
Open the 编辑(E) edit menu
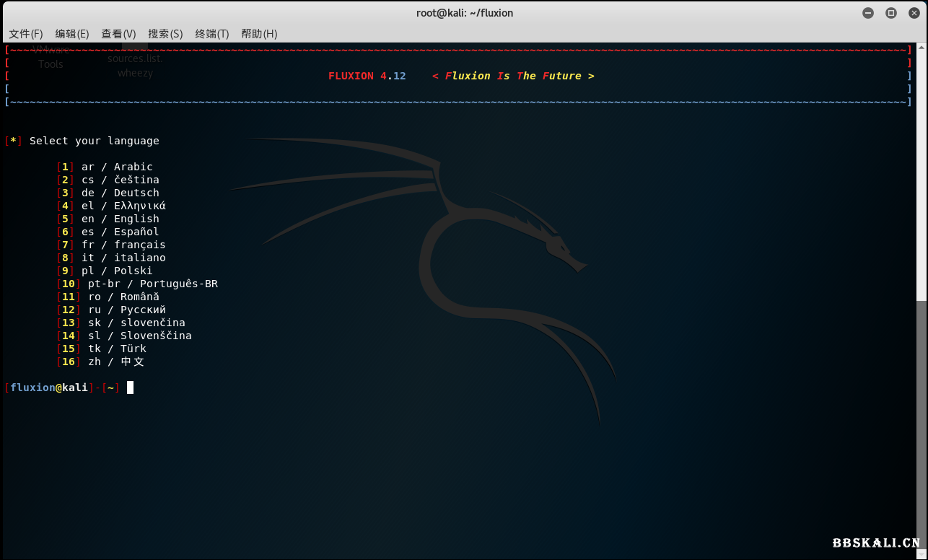[72, 34]
